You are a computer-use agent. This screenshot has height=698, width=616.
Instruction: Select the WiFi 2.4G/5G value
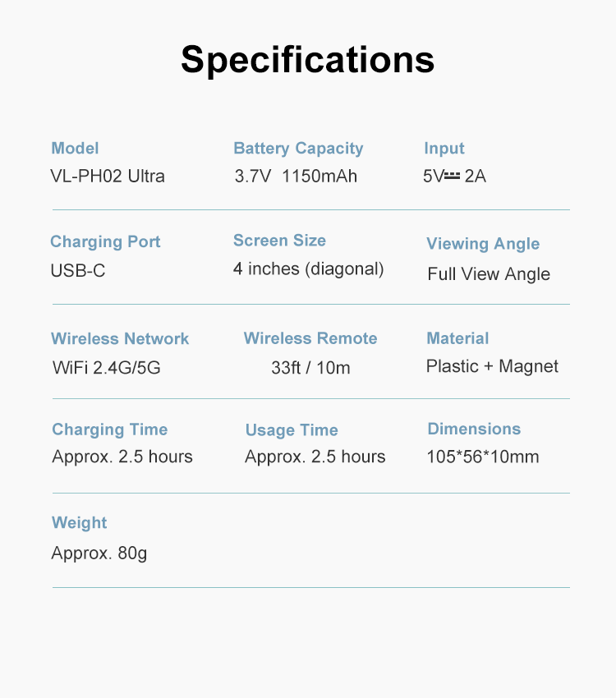[107, 368]
